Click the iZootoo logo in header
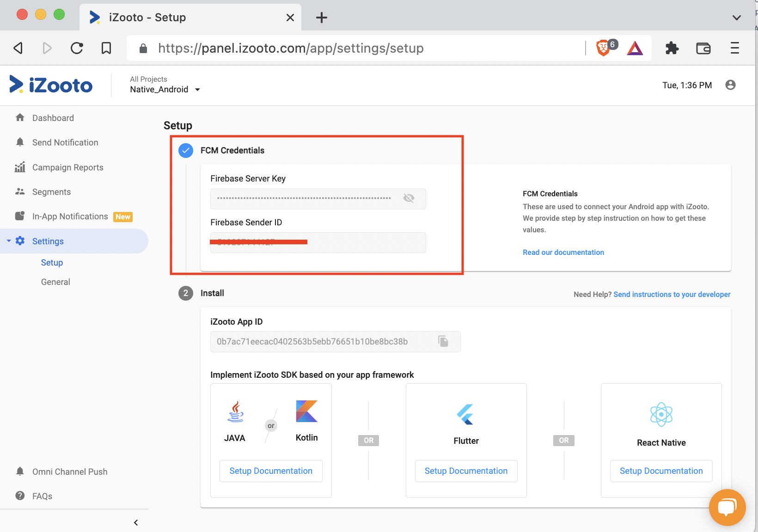Viewport: 758px width, 532px height. click(x=51, y=85)
